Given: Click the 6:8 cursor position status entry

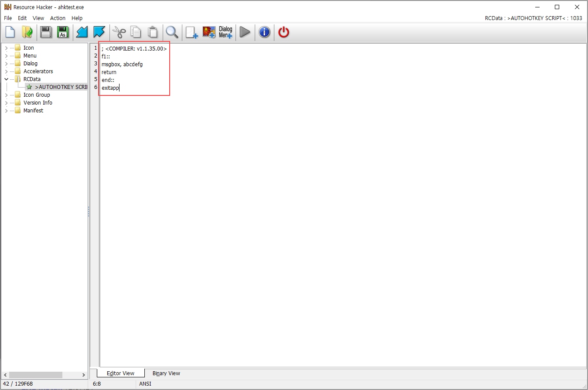Looking at the screenshot, I should (97, 384).
